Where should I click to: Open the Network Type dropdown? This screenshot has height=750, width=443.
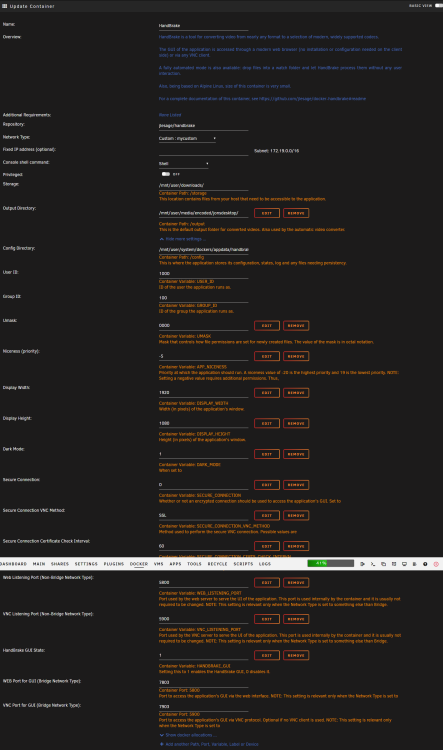(x=188, y=138)
